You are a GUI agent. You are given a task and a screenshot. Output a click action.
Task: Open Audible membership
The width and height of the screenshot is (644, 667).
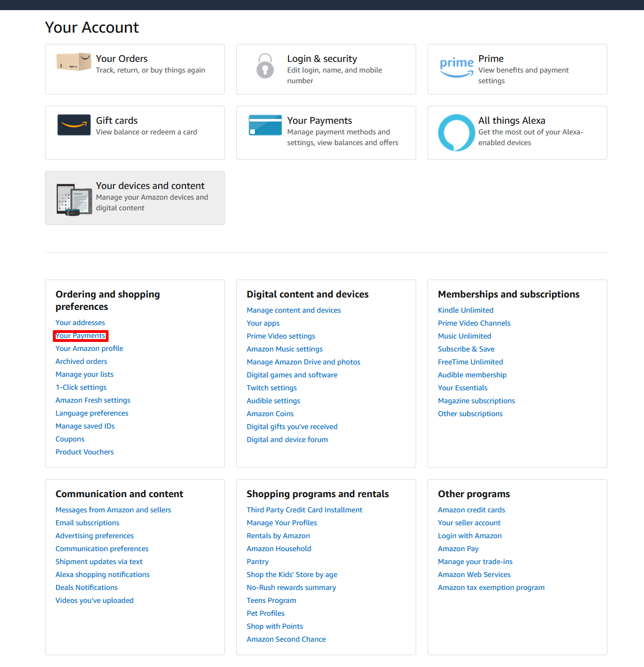coord(472,375)
